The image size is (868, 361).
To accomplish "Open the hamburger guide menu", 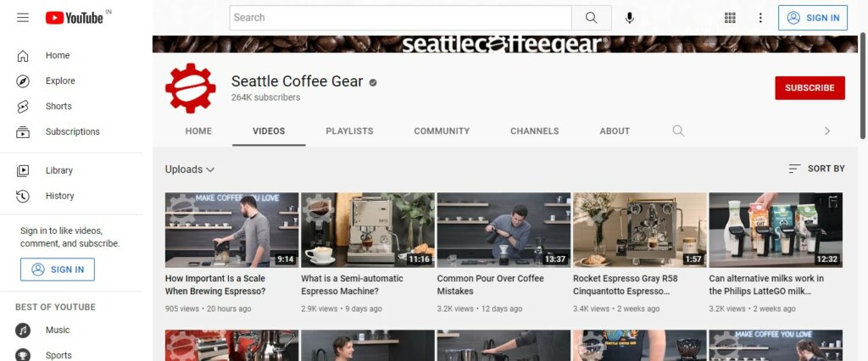I will click(x=23, y=18).
